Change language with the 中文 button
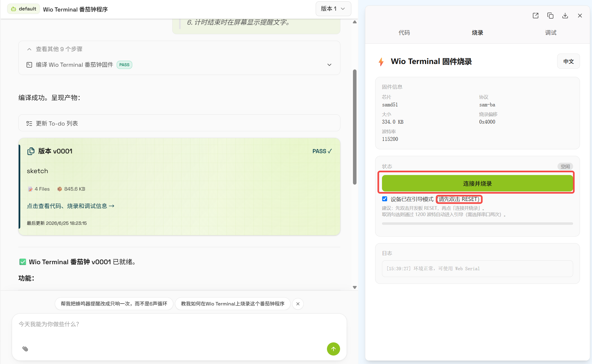This screenshot has width=592, height=364. (x=568, y=61)
